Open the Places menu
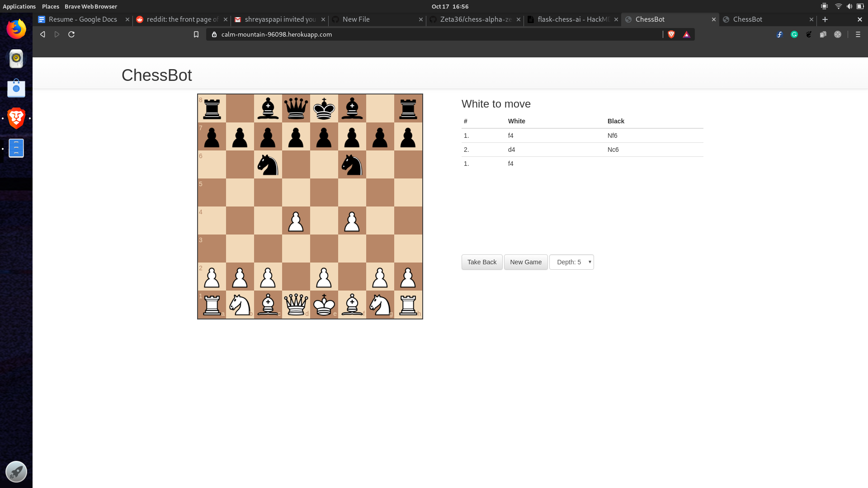This screenshot has height=488, width=868. click(50, 6)
